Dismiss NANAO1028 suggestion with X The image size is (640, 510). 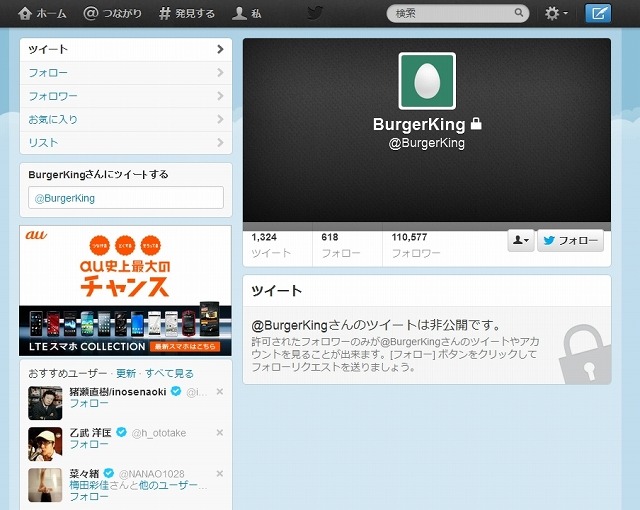click(x=220, y=474)
